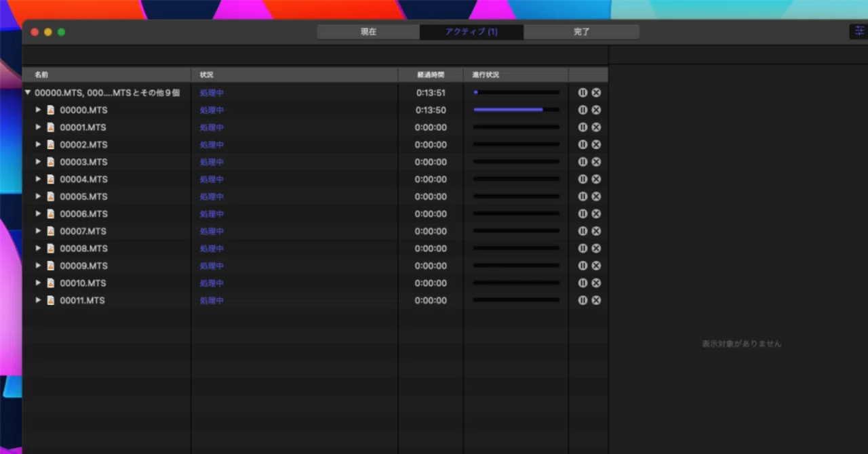Pause the 00001.MTS job

583,127
